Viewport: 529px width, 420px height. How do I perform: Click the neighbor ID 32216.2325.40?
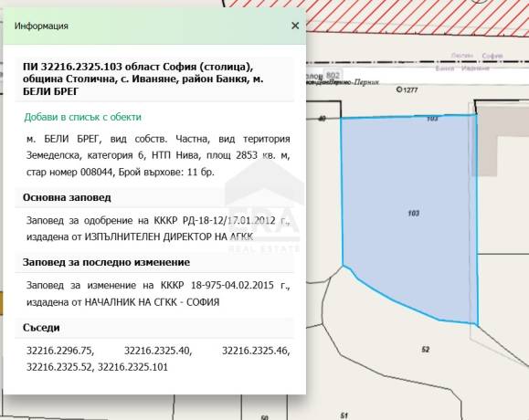[x=158, y=351]
